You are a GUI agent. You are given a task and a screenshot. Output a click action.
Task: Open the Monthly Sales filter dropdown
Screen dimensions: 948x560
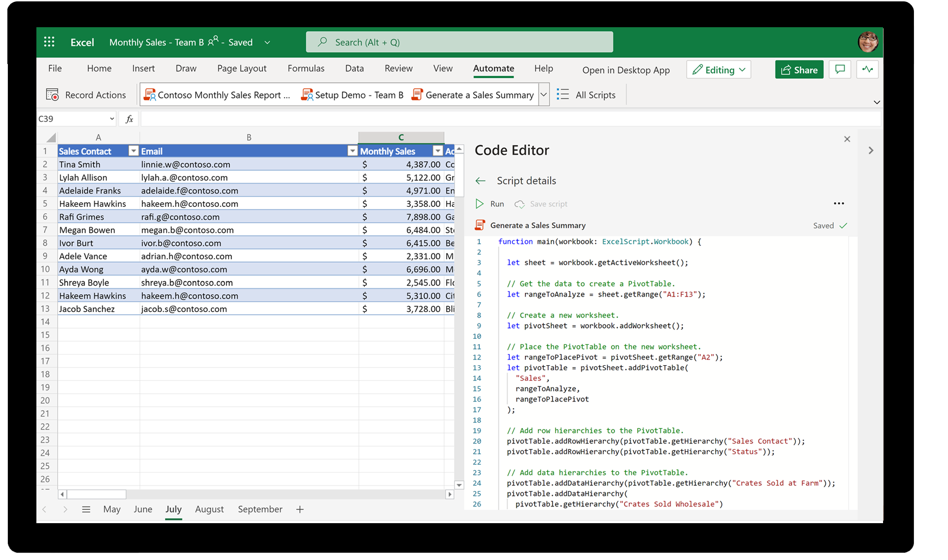pos(437,151)
